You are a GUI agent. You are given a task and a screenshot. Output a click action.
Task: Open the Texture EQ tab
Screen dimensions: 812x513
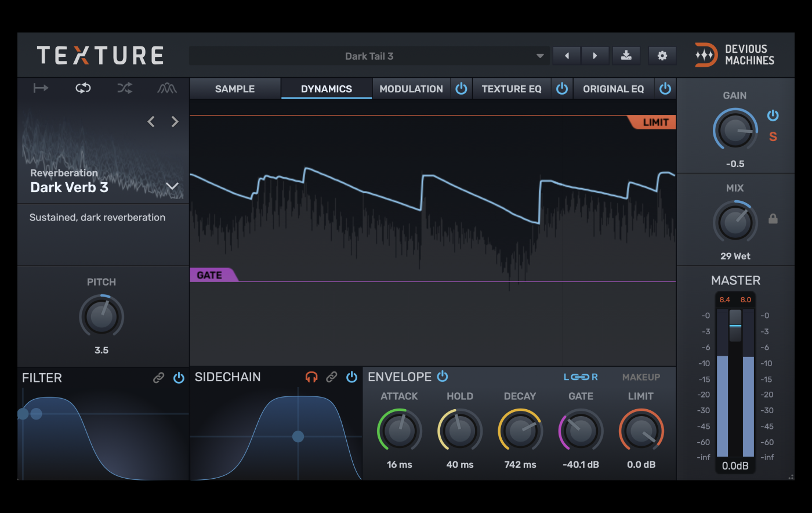tap(512, 89)
